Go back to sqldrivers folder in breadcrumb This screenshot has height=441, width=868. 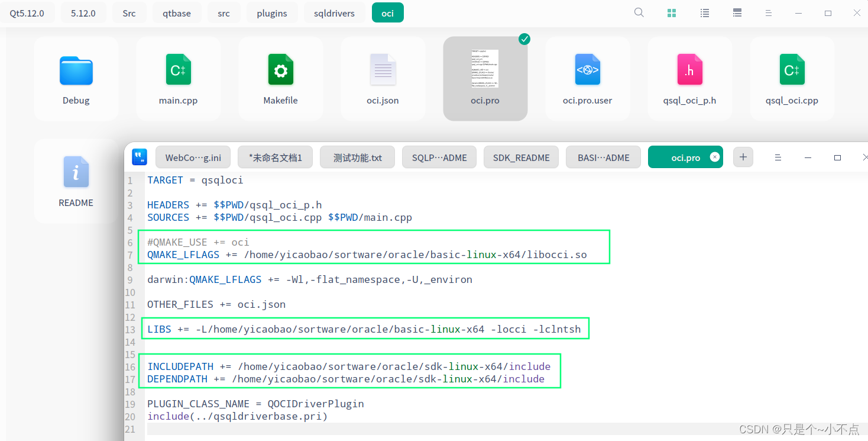coord(335,12)
